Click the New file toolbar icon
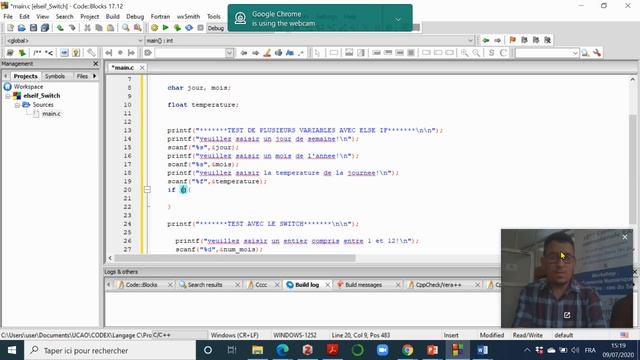This screenshot has height=360, width=640. point(10,28)
